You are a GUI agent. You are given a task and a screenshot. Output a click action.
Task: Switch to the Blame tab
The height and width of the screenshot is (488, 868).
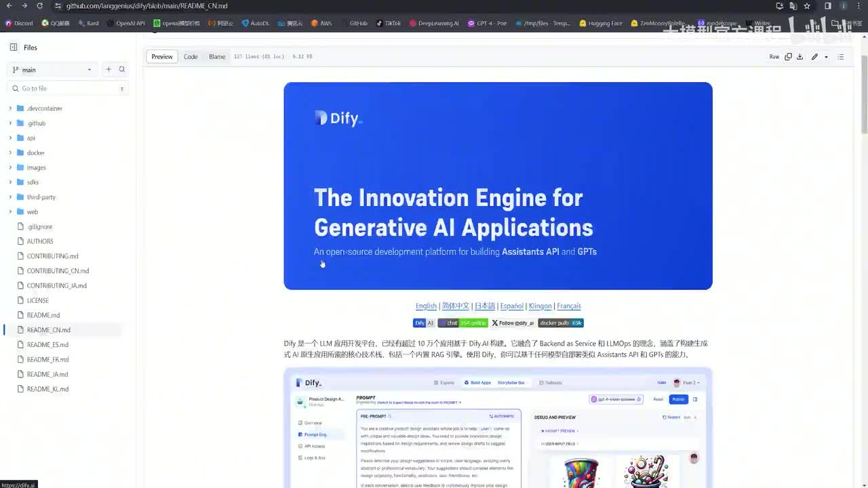click(217, 57)
